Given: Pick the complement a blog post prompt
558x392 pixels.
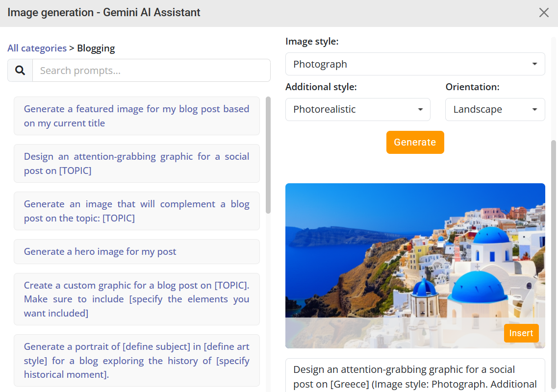Looking at the screenshot, I should click(136, 211).
